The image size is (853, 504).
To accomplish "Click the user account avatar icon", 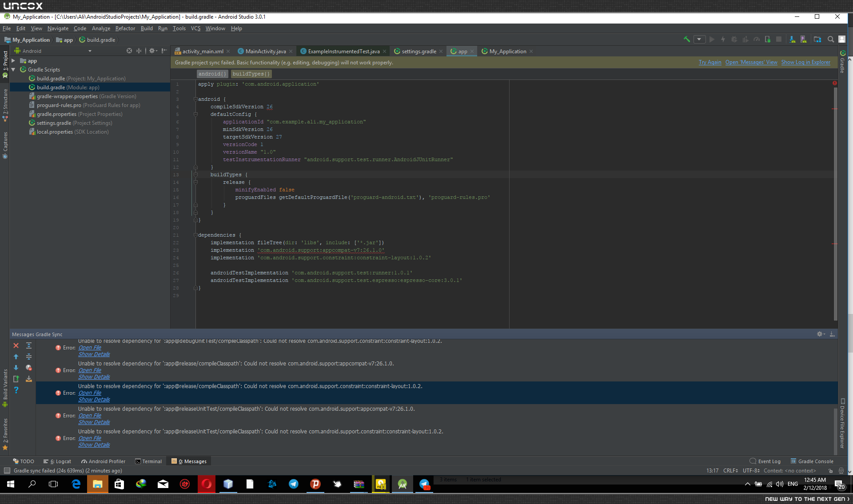I will click(x=841, y=40).
